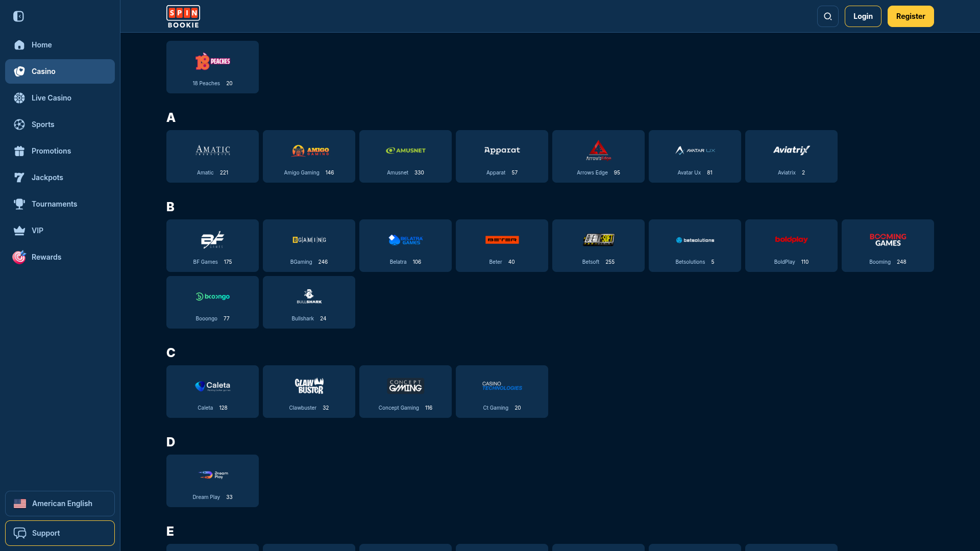Open the Amatic provider logo
Image resolution: width=980 pixels, height=551 pixels.
213,151
